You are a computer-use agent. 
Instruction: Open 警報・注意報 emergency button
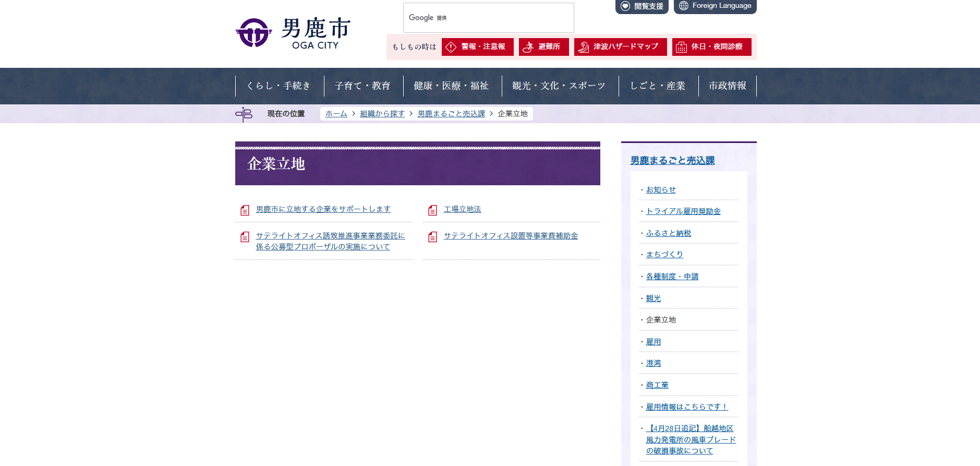[x=478, y=47]
